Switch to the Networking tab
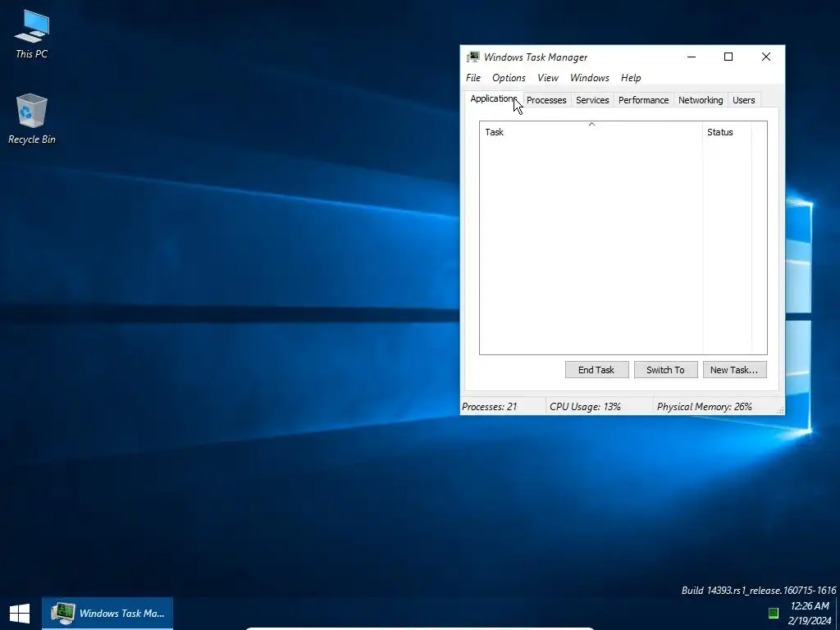Screen dimensions: 840x630 click(x=701, y=100)
